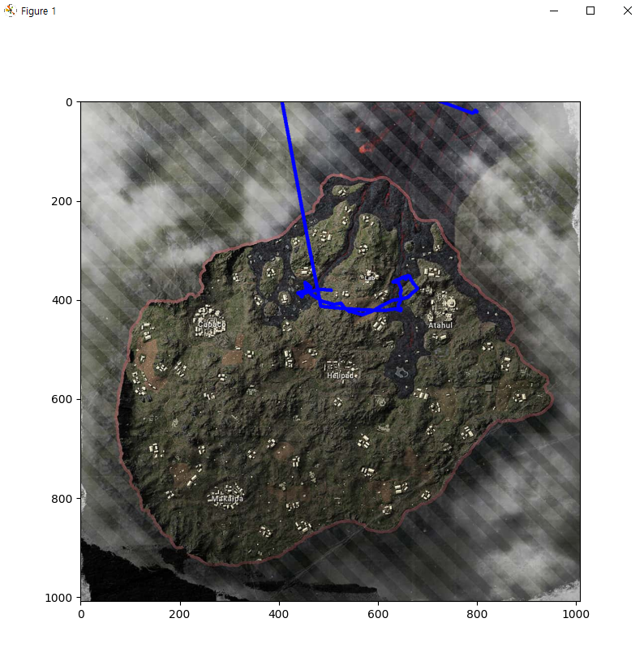Click the x-axis tick label 800
This screenshot has height=657, width=644.
(477, 614)
